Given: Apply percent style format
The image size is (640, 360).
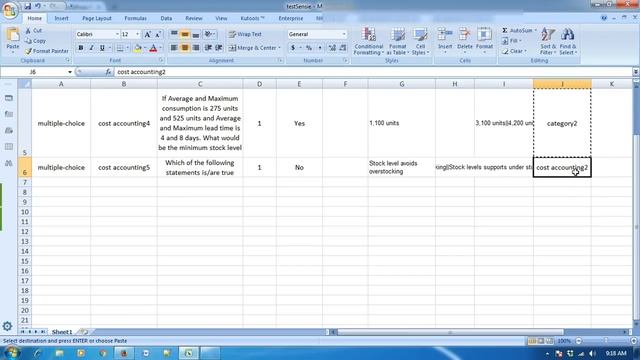Looking at the screenshot, I should point(309,48).
